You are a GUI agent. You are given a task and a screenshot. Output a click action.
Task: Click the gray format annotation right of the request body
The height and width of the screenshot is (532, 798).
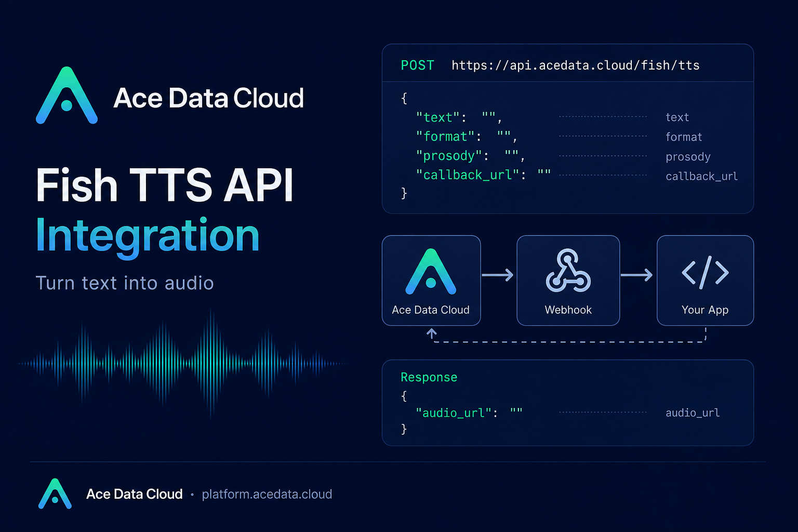tap(684, 137)
